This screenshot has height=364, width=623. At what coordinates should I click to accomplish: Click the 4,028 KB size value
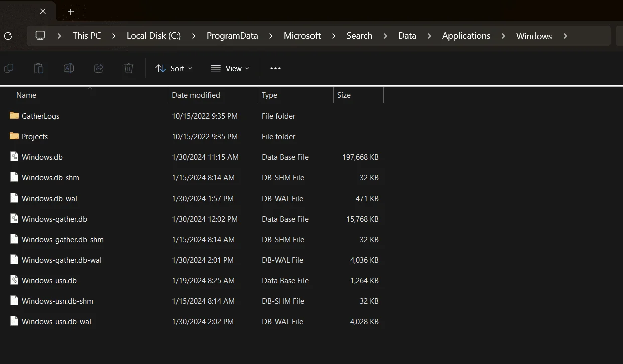coord(364,321)
